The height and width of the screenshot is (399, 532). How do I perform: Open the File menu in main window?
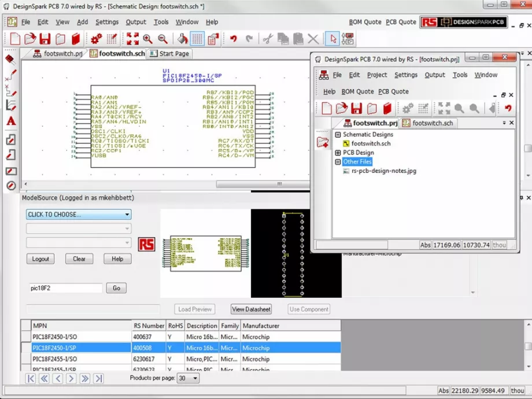pos(26,22)
